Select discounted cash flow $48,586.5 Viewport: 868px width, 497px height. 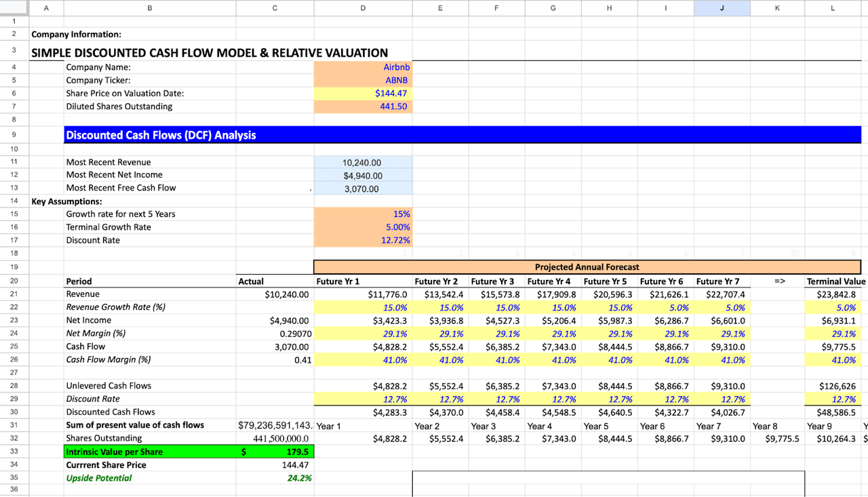(x=833, y=412)
